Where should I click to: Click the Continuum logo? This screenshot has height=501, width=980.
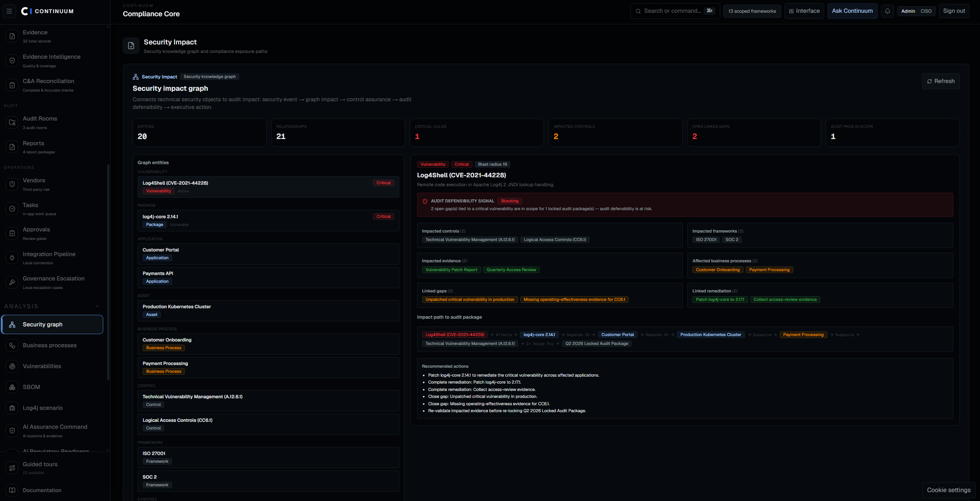pyautogui.click(x=47, y=11)
